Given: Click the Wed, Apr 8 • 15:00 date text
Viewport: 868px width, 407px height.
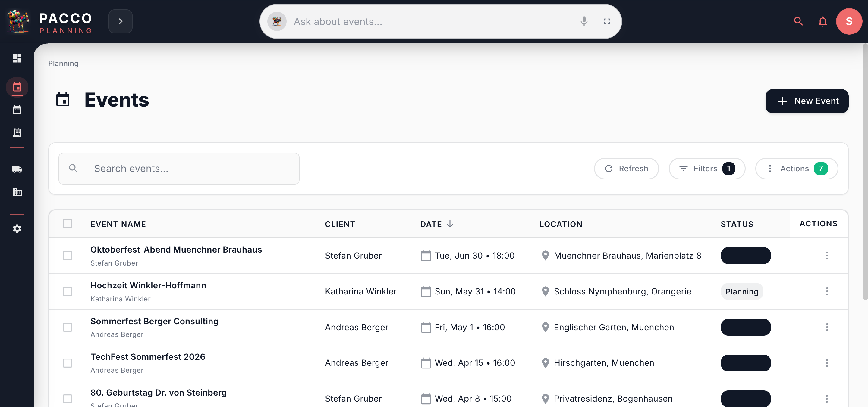Looking at the screenshot, I should [x=473, y=399].
